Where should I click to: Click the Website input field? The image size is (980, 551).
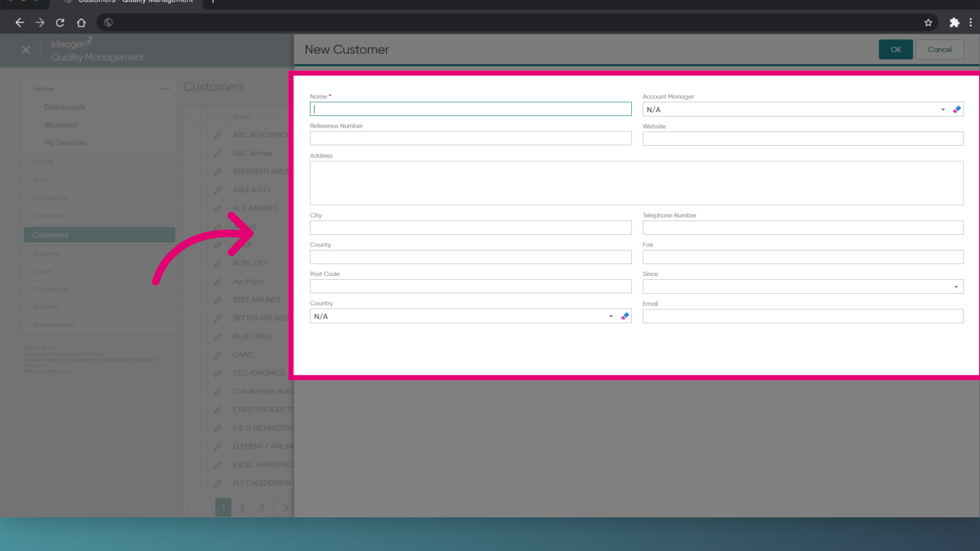click(803, 139)
